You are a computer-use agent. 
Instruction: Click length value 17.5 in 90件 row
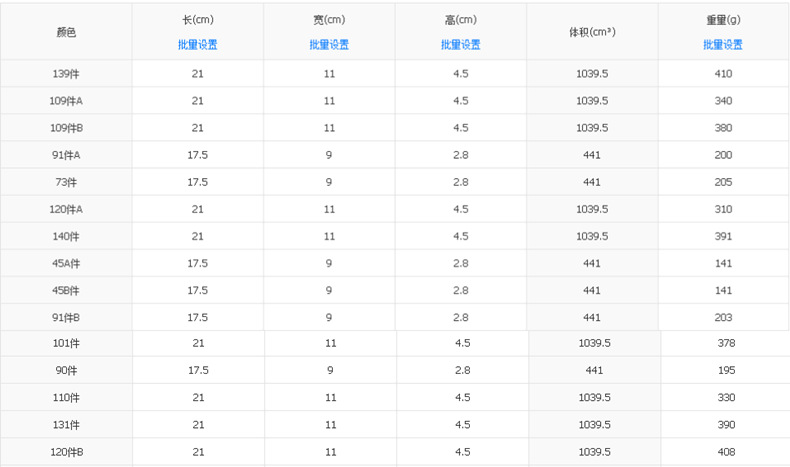click(198, 371)
